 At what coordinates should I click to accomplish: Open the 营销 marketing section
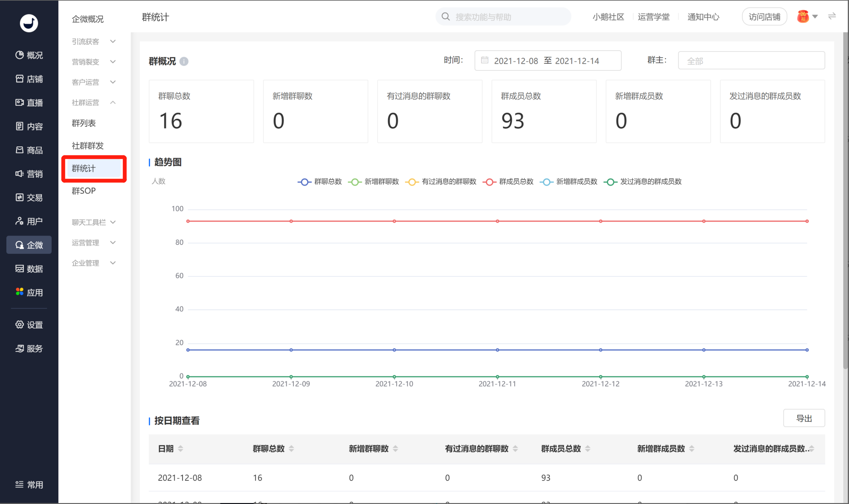[29, 174]
